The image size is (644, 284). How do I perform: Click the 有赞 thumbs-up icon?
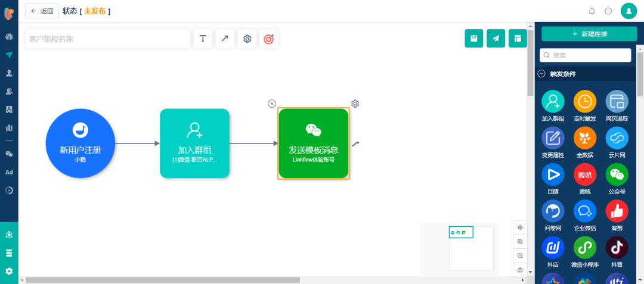[617, 211]
